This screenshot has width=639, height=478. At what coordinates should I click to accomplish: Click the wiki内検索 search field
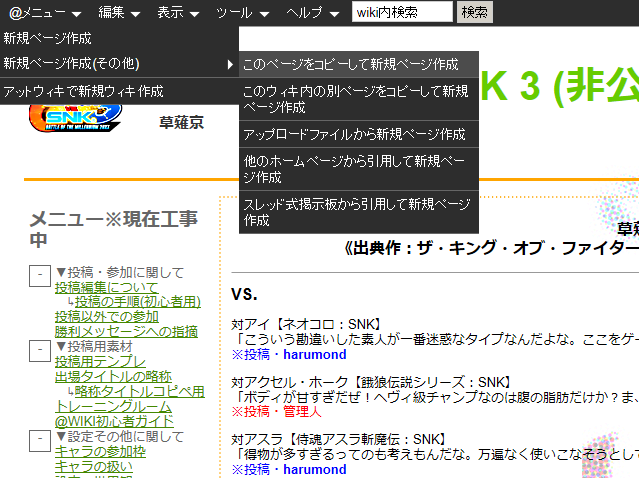coord(402,13)
